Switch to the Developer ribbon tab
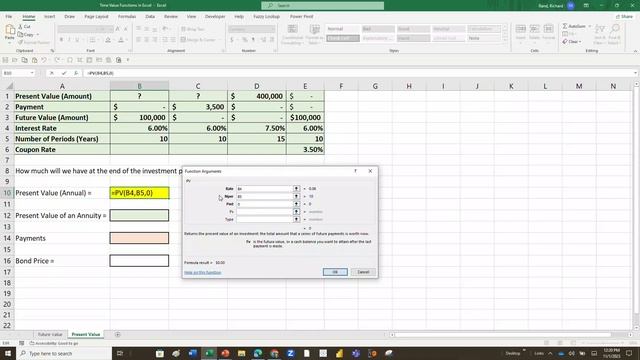The width and height of the screenshot is (640, 360). click(x=215, y=17)
